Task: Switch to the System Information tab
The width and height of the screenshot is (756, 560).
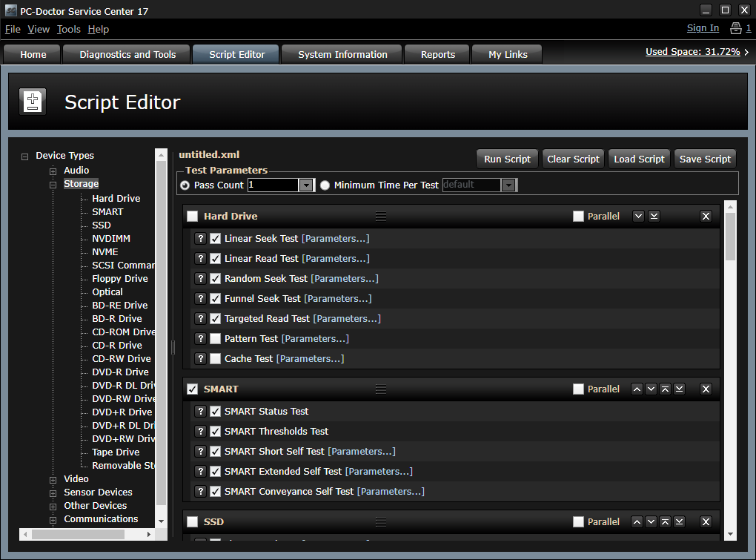Action: click(342, 54)
